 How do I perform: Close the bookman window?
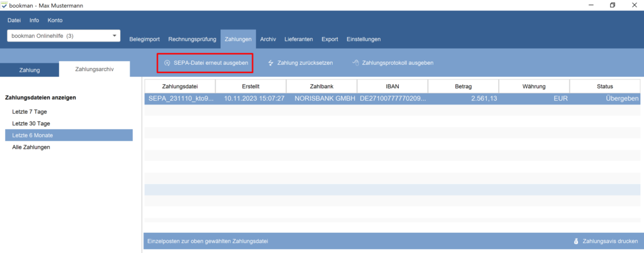pyautogui.click(x=634, y=5)
